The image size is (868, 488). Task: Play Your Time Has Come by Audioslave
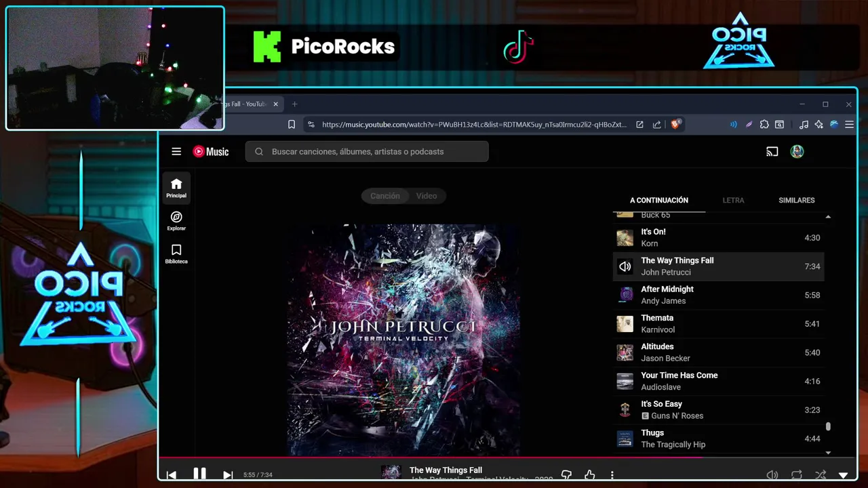719,381
